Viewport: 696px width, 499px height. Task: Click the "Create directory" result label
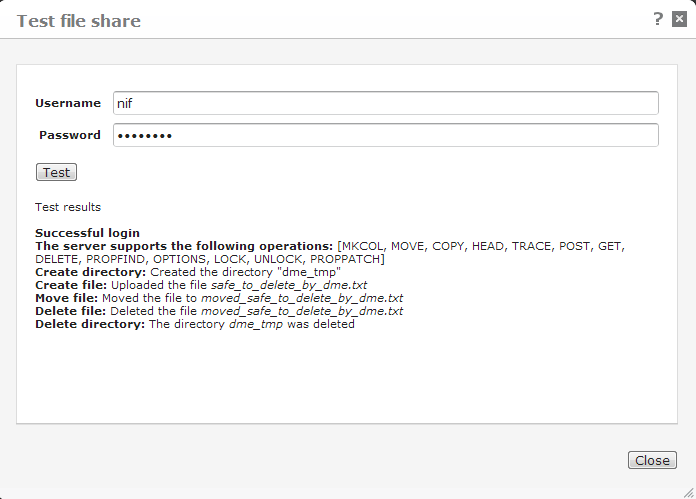click(x=91, y=272)
